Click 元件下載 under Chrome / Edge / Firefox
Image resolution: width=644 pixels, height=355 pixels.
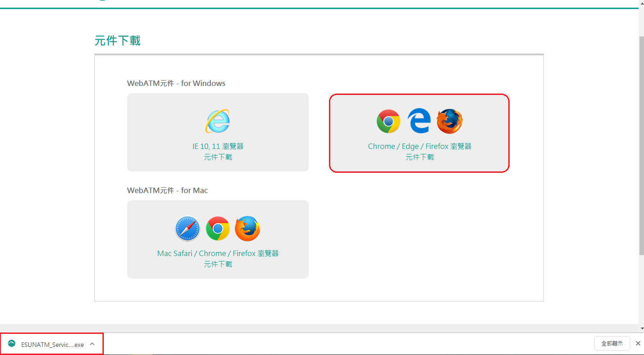420,157
